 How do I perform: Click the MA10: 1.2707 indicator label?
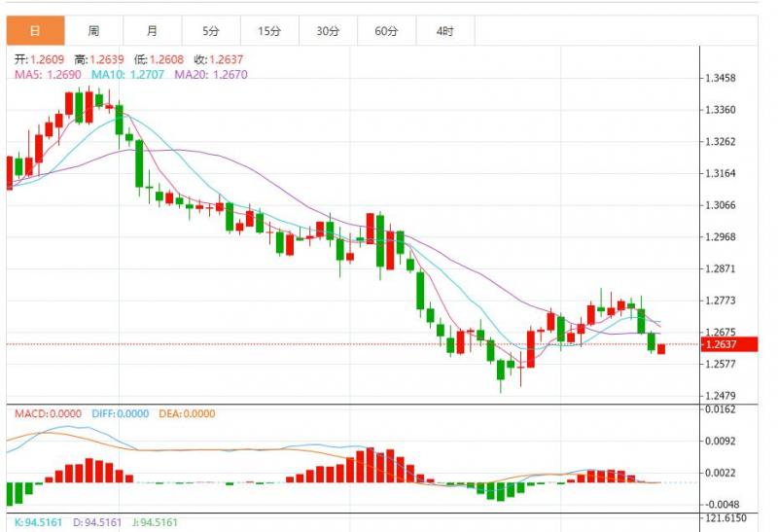[127, 75]
